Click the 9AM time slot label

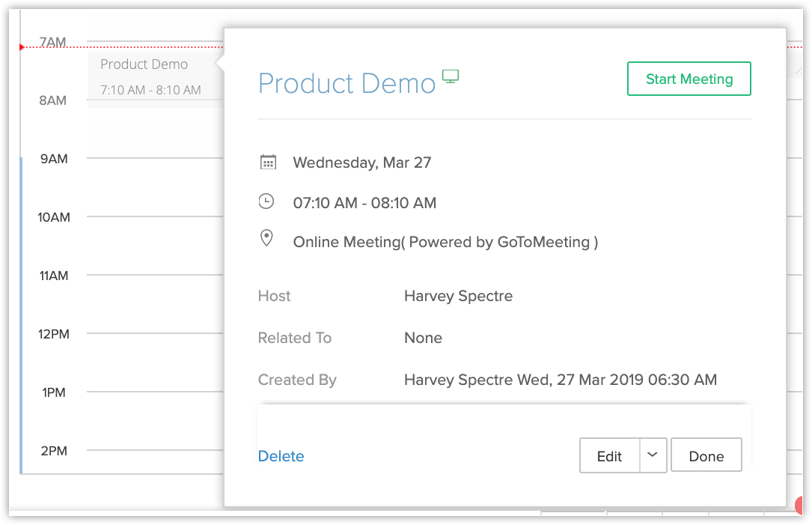pos(53,159)
